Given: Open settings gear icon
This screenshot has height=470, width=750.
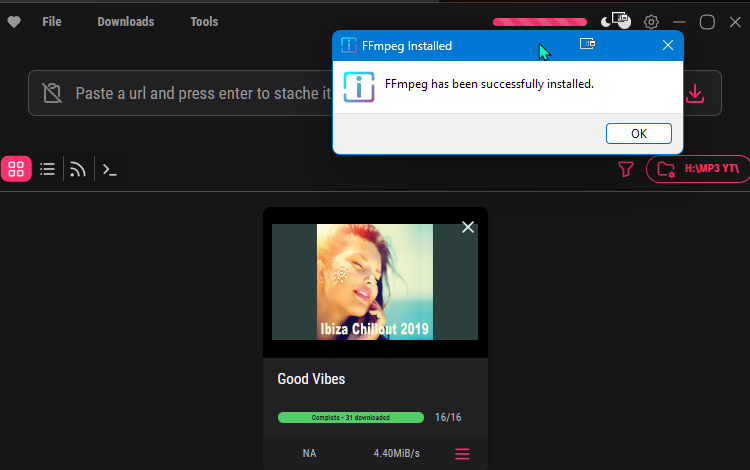Looking at the screenshot, I should pos(651,22).
